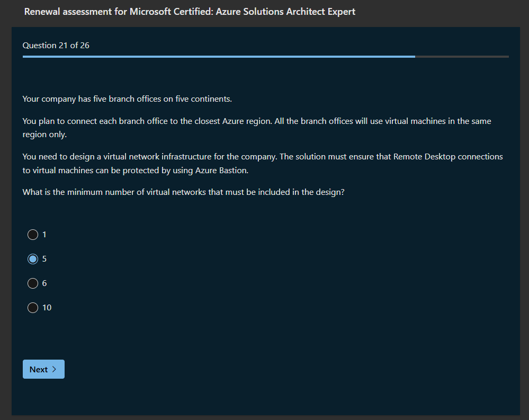Click the answer label text "6"
The width and height of the screenshot is (529, 420).
44,283
